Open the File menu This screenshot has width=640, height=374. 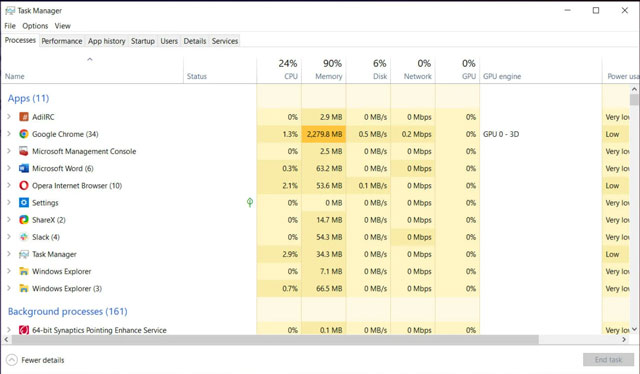tap(10, 26)
